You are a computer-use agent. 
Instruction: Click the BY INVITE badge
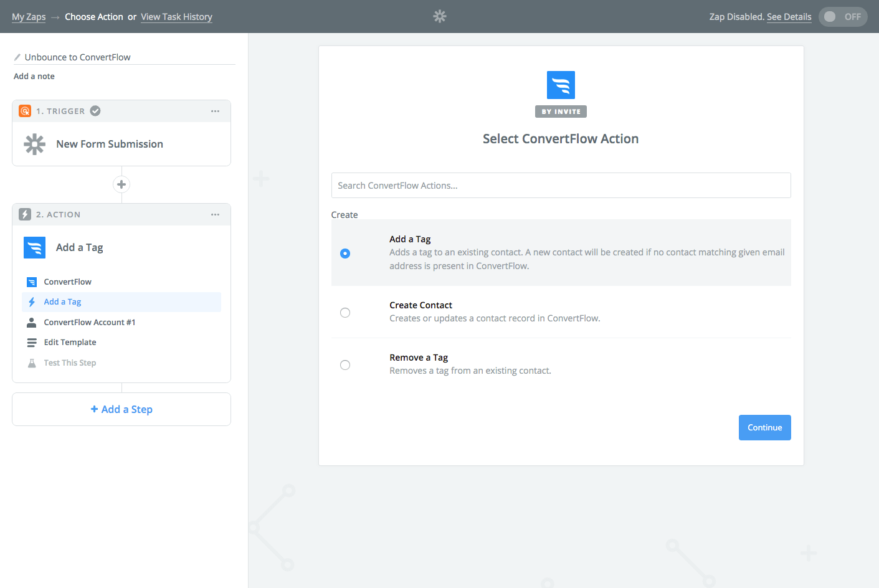click(561, 111)
